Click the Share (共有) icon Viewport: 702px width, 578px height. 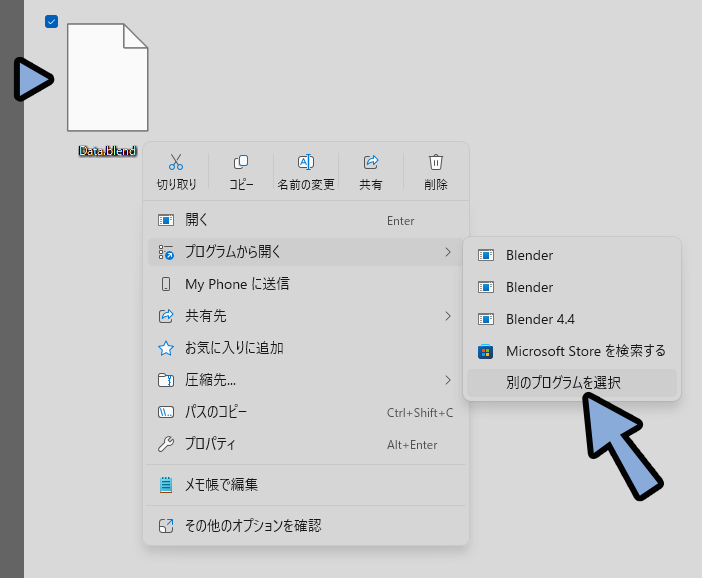[x=371, y=163]
